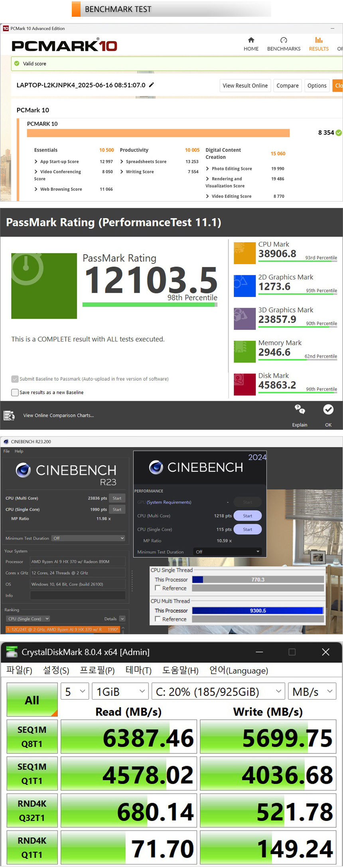Open the Benchmarks gauge icon
This screenshot has height=868, width=343.
point(284,40)
